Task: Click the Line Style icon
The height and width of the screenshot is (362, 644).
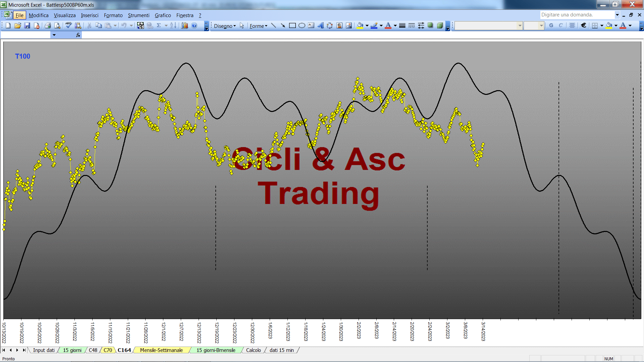Action: (402, 25)
